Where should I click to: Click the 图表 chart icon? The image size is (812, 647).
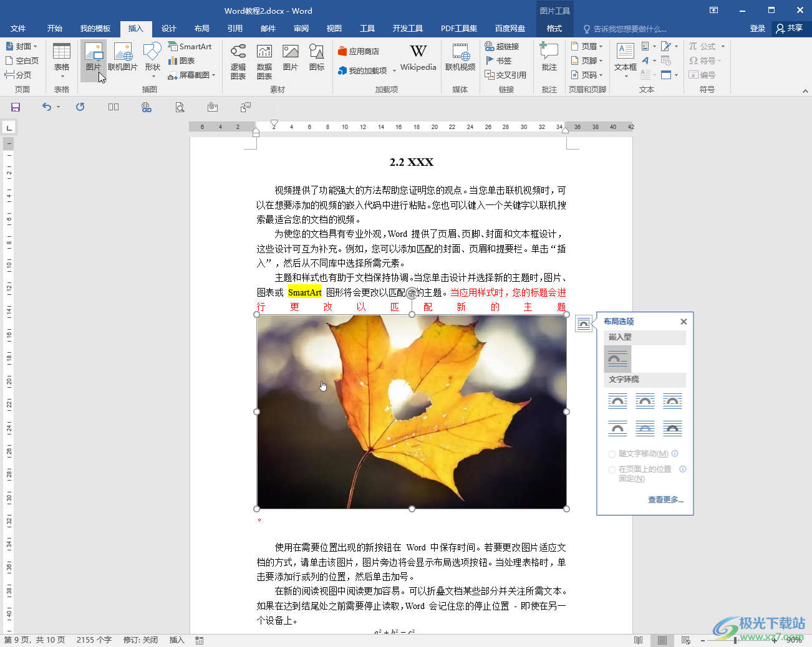click(181, 60)
